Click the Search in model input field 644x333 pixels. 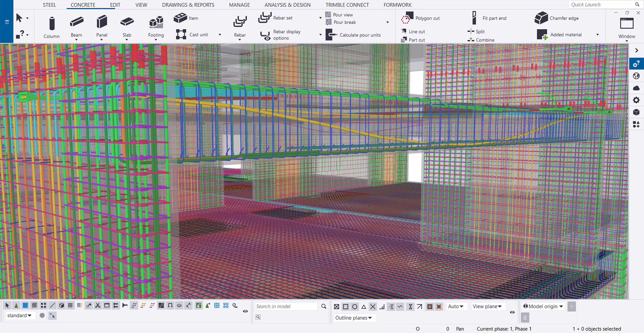coord(287,306)
